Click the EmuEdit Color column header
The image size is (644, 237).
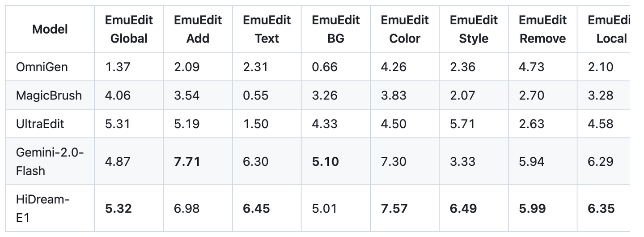405,30
